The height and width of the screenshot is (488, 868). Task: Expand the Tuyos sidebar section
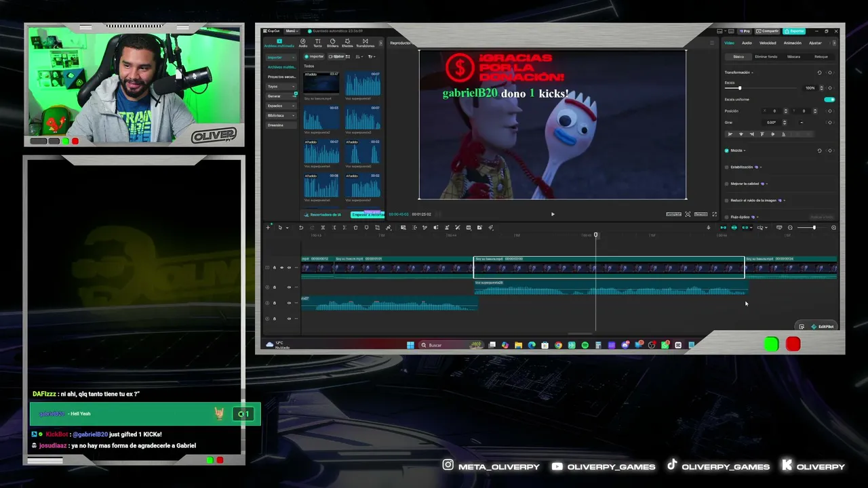point(281,86)
